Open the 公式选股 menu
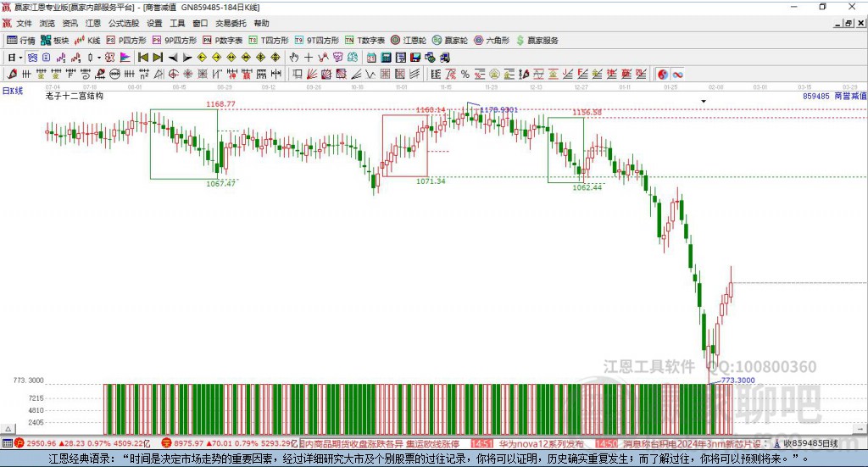Screen dimensions: 868x467 [124, 23]
